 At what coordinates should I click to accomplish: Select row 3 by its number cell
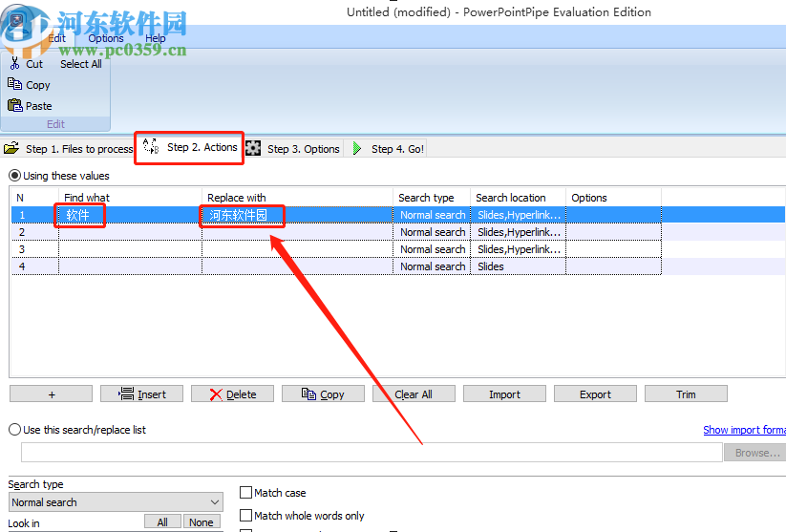(35, 249)
